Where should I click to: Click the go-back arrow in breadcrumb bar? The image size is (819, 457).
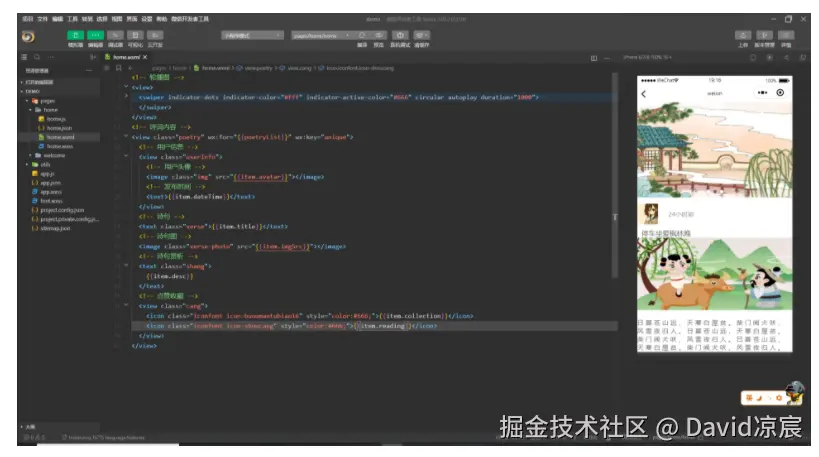click(x=130, y=68)
